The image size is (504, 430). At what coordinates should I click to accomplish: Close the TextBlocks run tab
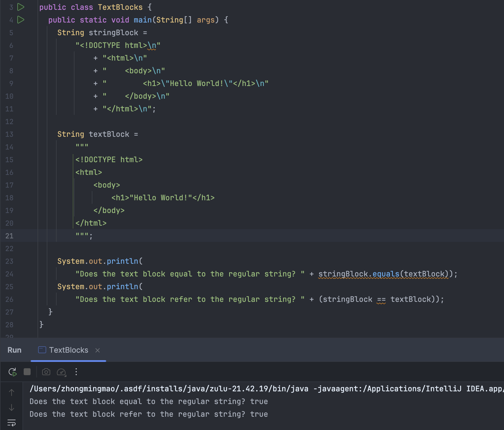coord(98,350)
